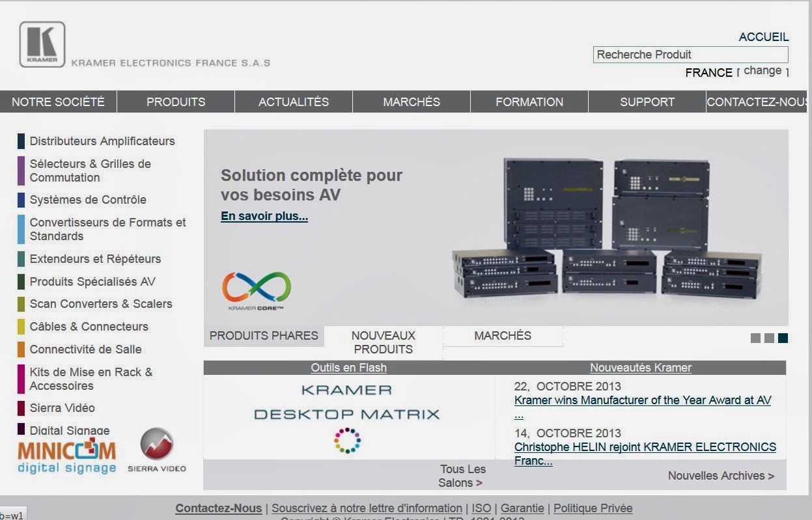Open Kramer wins Manufacturer of the Year article
The height and width of the screenshot is (520, 812).
click(x=643, y=407)
